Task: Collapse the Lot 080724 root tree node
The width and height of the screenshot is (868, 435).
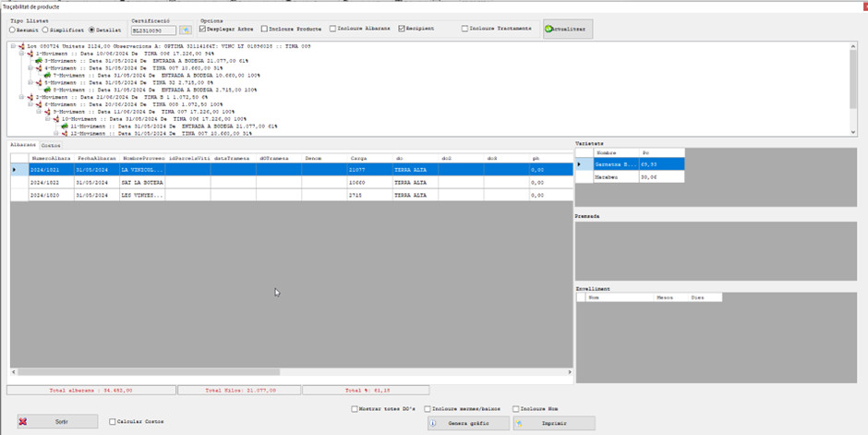Action: (x=13, y=46)
